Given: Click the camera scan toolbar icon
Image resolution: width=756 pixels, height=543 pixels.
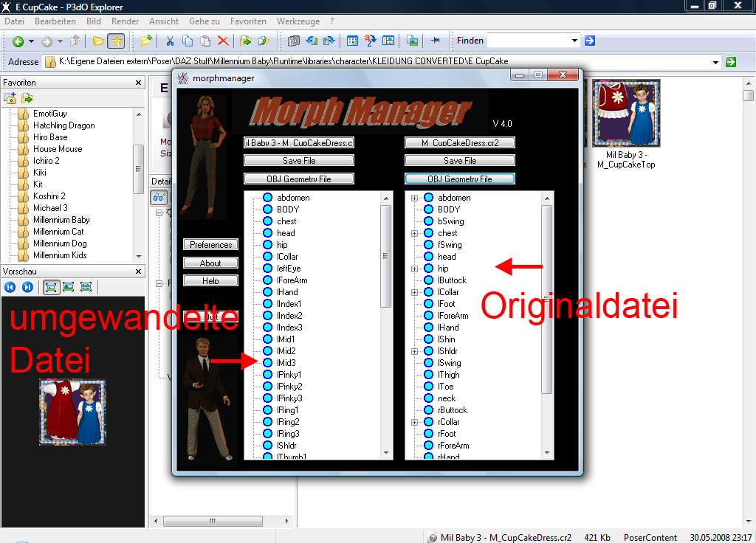Looking at the screenshot, I should (x=294, y=41).
